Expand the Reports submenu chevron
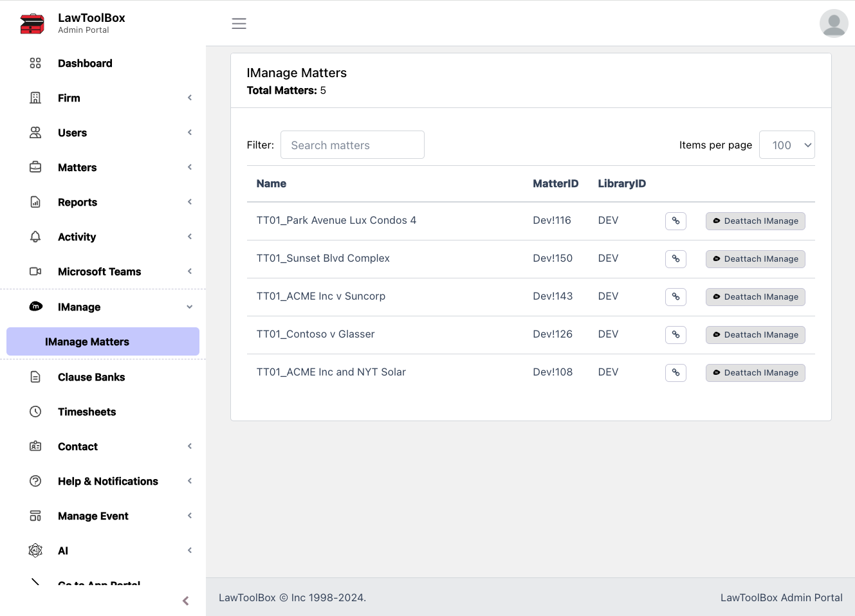 point(190,202)
